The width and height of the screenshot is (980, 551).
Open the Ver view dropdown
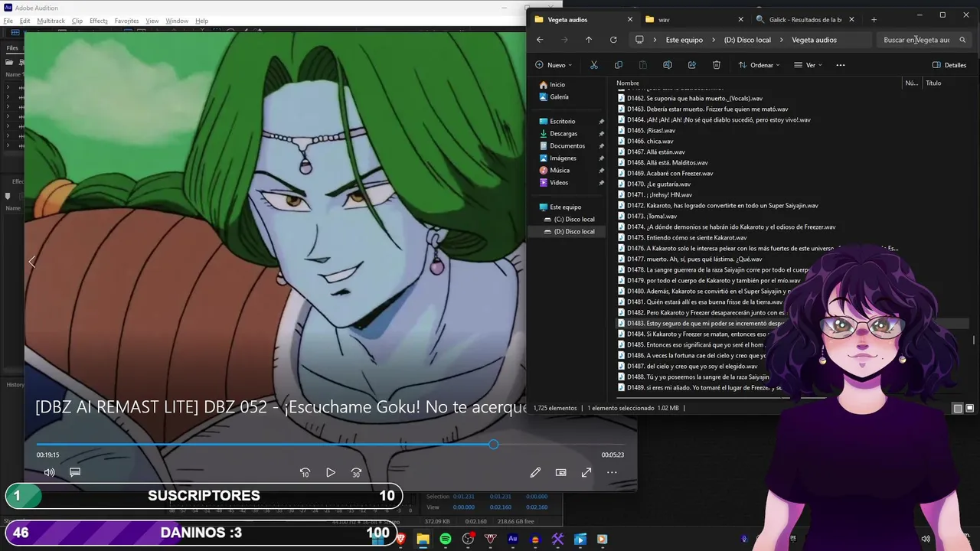pos(808,65)
